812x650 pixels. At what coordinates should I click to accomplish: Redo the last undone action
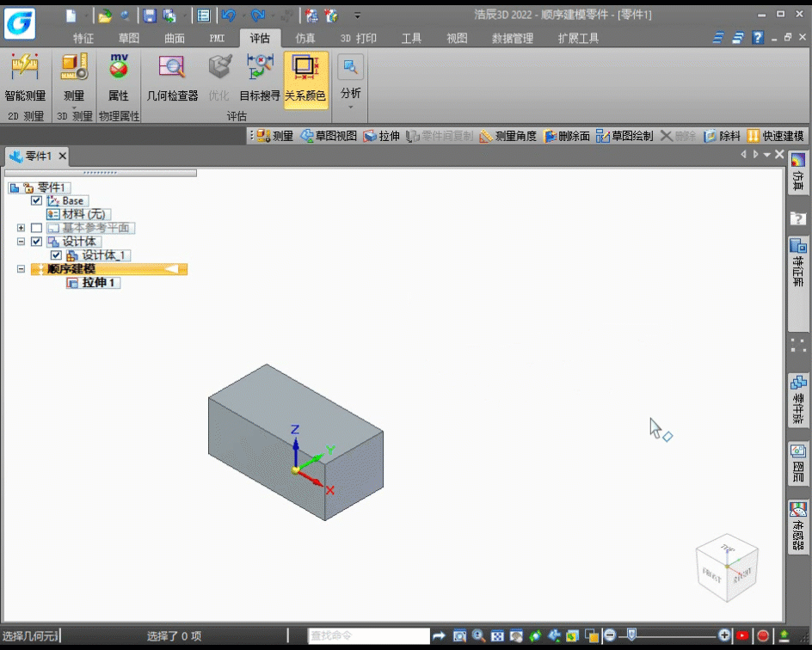(x=257, y=16)
